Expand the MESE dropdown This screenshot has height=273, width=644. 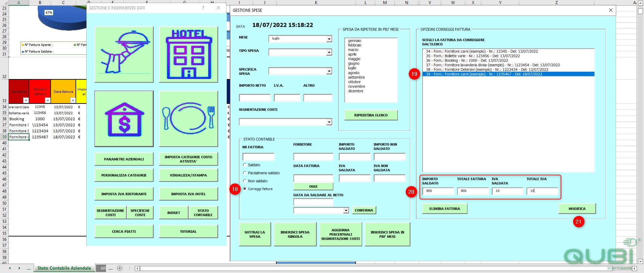(329, 39)
